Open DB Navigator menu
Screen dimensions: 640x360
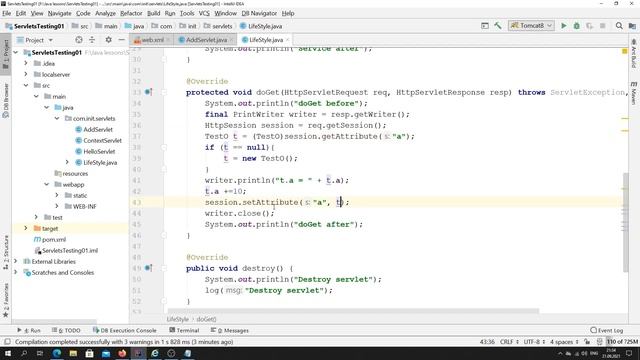[x=259, y=13]
